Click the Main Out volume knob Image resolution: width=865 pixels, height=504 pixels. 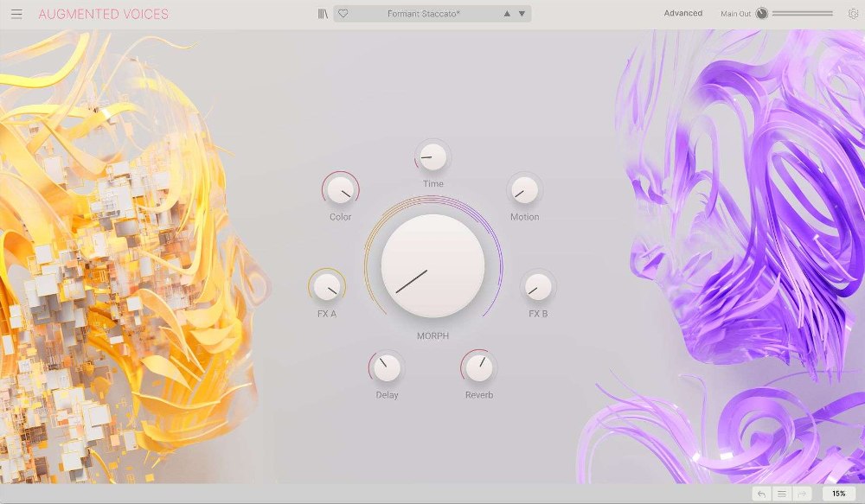[x=763, y=13]
